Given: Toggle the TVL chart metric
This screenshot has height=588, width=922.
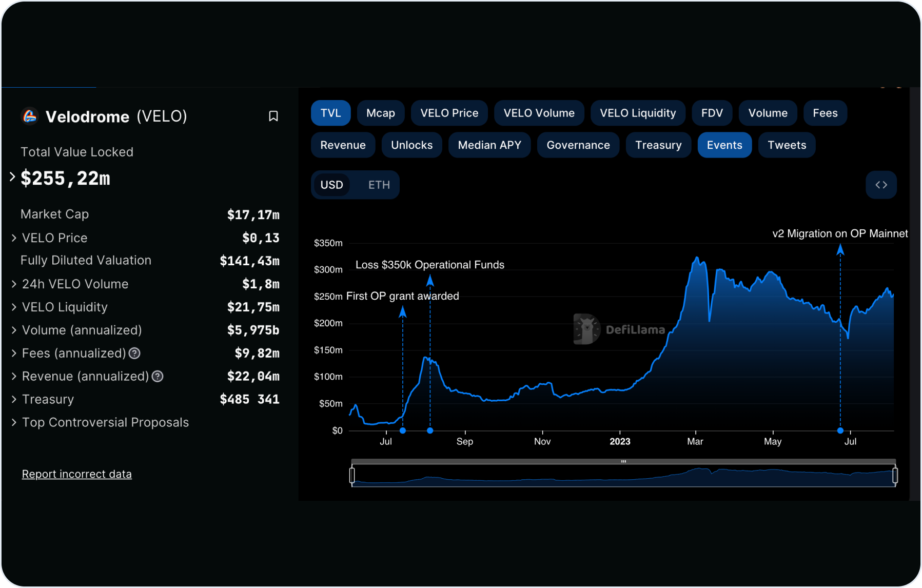Looking at the screenshot, I should [330, 113].
